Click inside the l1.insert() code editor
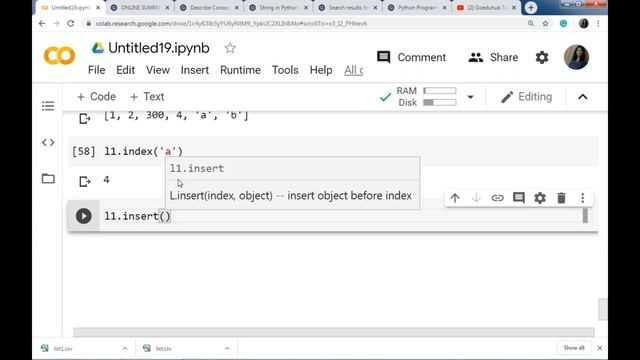This screenshot has width=640, height=360. (x=341, y=216)
